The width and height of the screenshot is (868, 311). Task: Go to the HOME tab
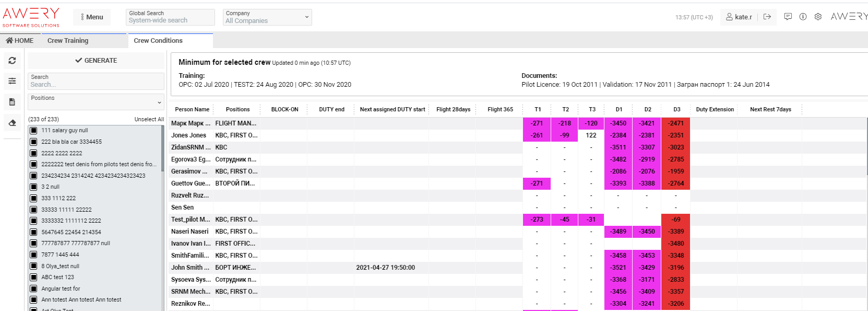point(20,41)
